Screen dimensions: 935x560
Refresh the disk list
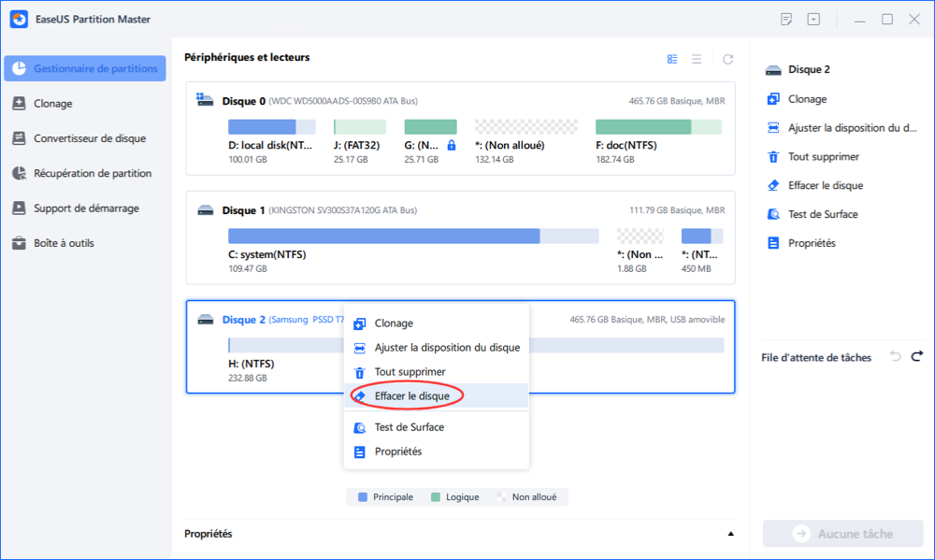[728, 59]
